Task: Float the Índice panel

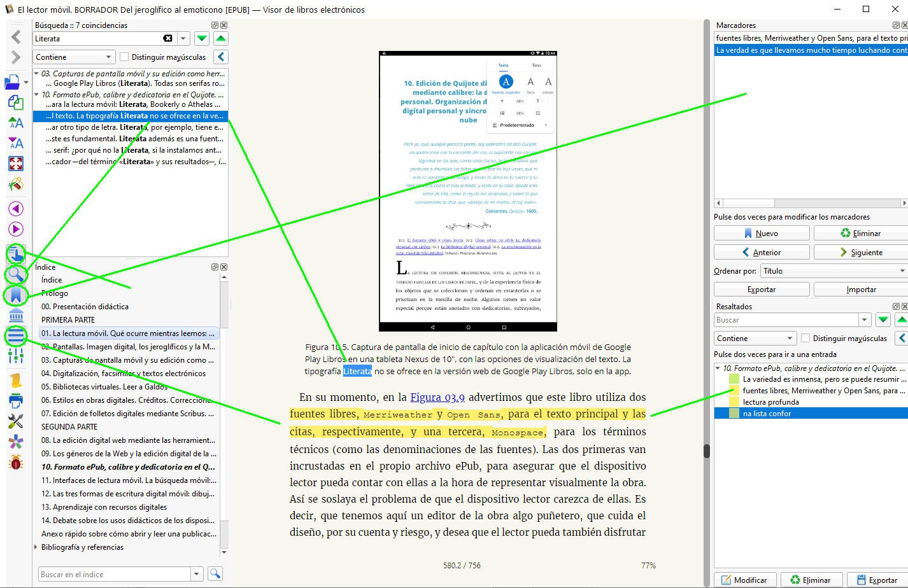Action: pos(215,267)
